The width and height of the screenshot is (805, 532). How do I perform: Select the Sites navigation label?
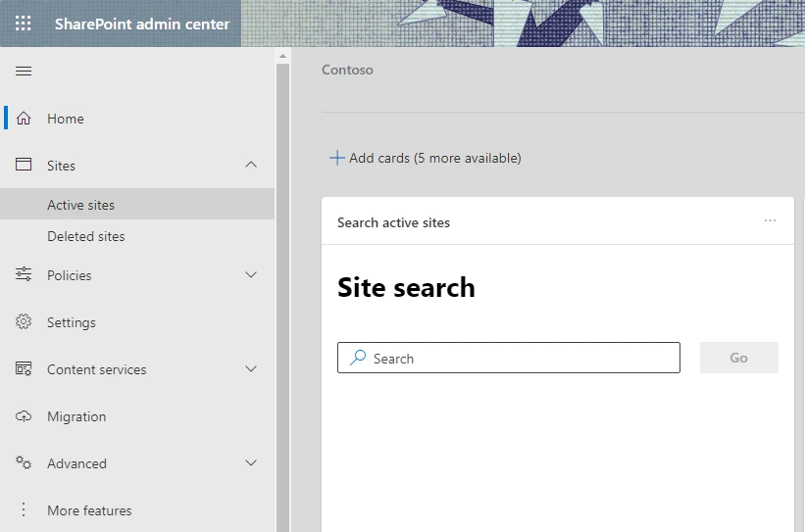[61, 166]
